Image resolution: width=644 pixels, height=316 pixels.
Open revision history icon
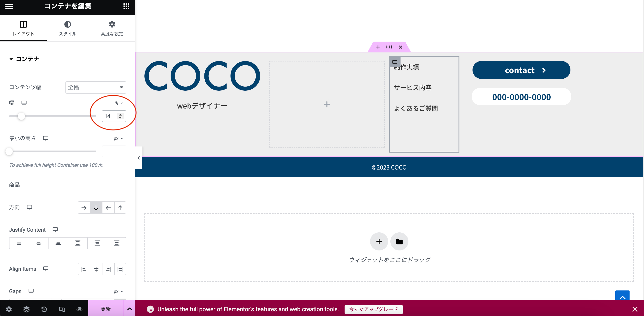click(44, 309)
